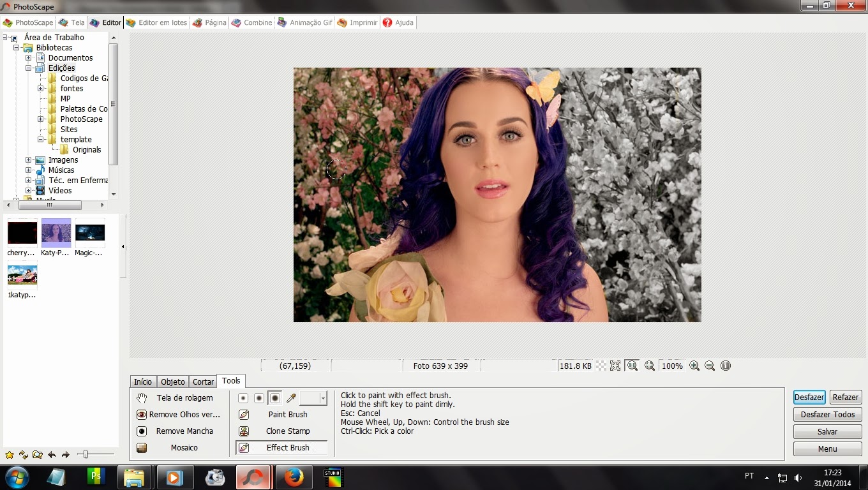Open the Ajuda help tab

pyautogui.click(x=398, y=22)
